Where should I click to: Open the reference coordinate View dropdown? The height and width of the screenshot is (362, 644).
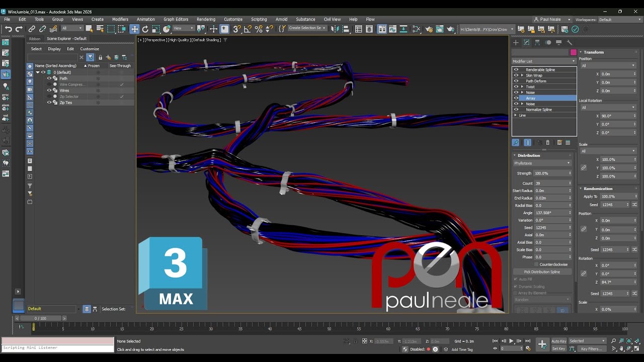click(x=184, y=29)
